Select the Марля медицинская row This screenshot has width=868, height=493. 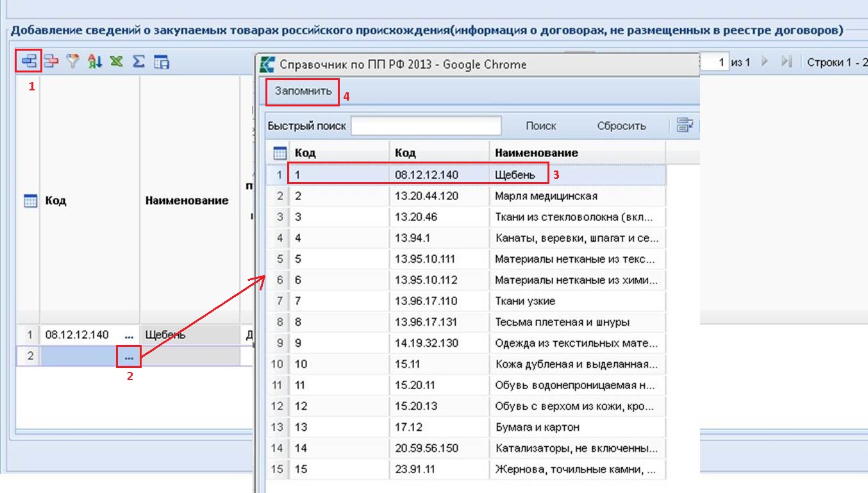pyautogui.click(x=546, y=196)
